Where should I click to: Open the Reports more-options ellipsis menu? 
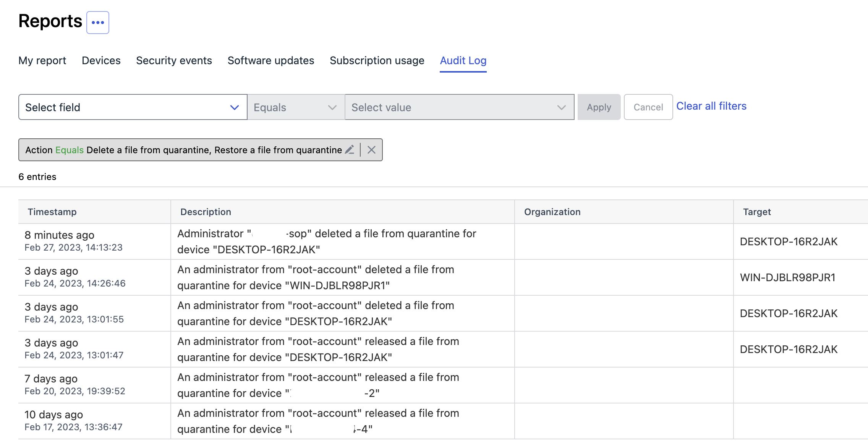(98, 23)
